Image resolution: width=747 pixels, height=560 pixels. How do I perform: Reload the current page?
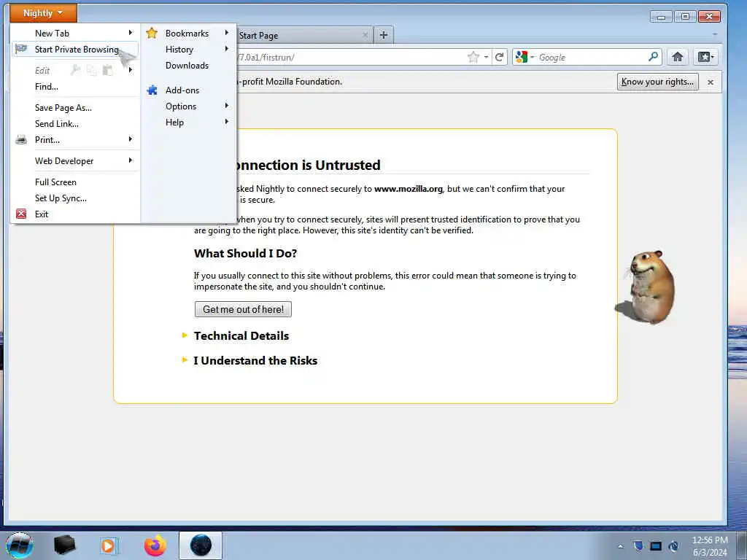pyautogui.click(x=499, y=57)
